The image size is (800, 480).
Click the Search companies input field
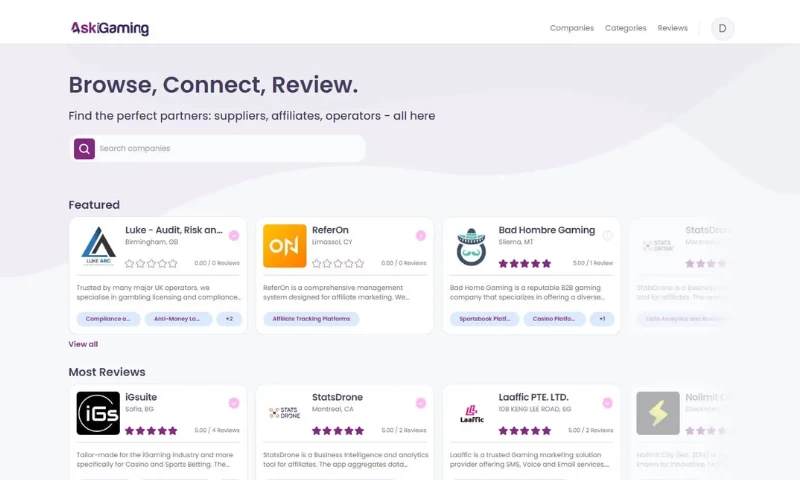[x=228, y=149]
